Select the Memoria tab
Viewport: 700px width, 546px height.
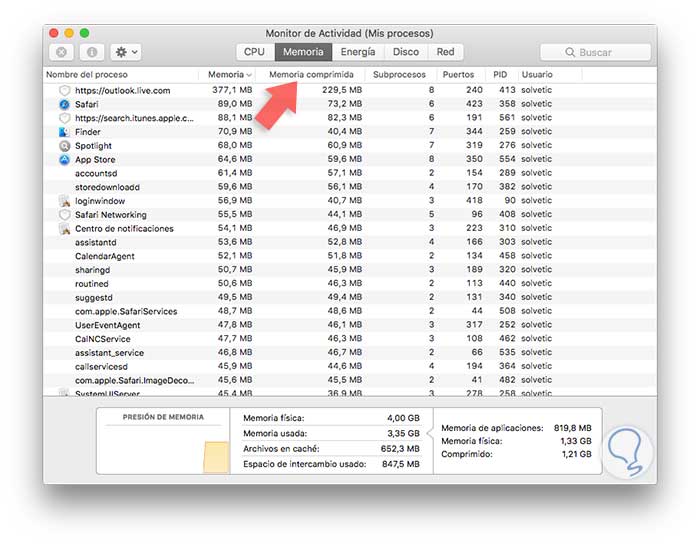(303, 52)
